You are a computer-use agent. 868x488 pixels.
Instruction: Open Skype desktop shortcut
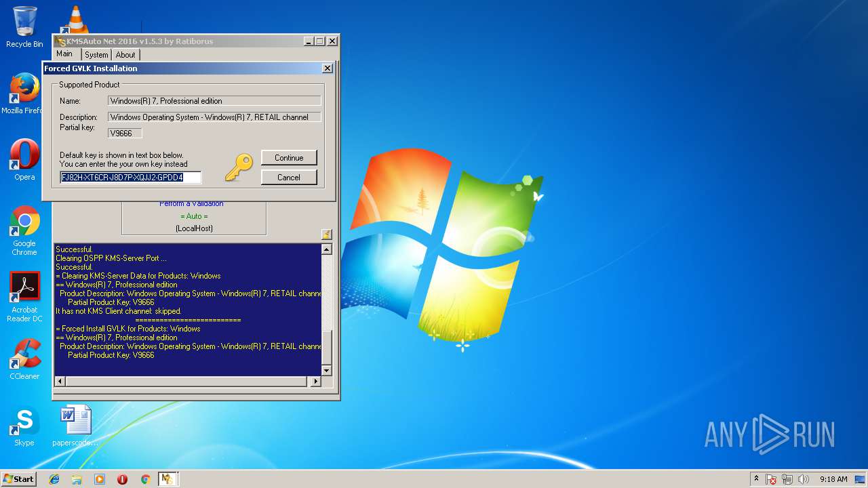(x=24, y=426)
